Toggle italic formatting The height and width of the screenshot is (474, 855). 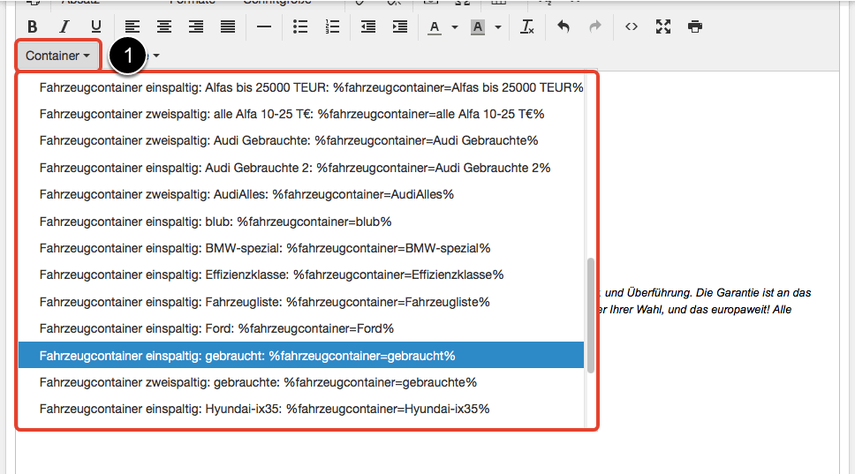(x=65, y=27)
